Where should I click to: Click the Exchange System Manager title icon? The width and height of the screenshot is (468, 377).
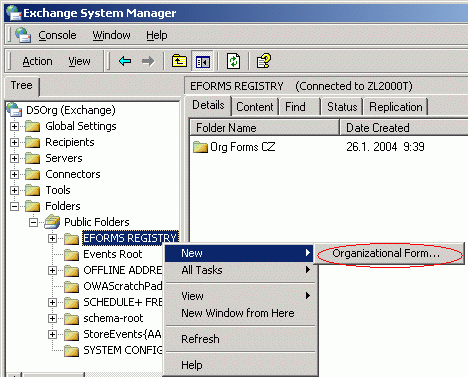(x=13, y=13)
